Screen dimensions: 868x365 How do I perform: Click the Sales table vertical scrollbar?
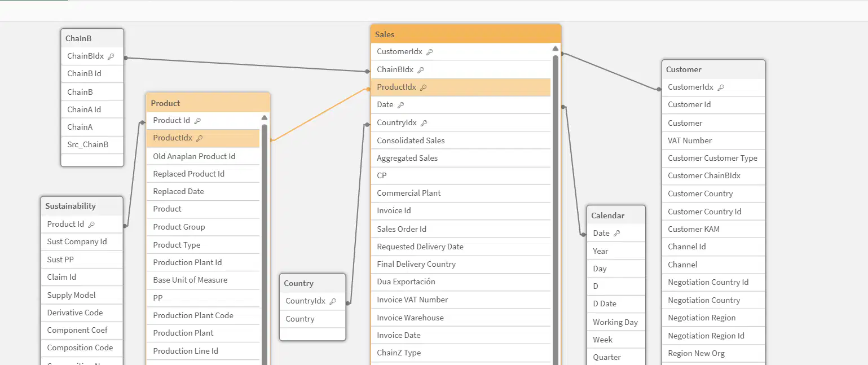point(556,210)
